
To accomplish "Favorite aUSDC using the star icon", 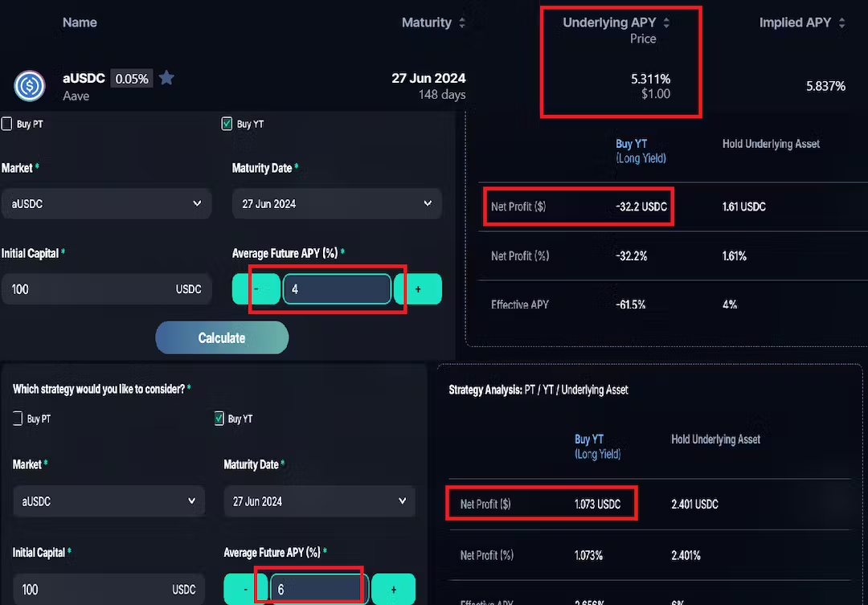I will coord(166,78).
